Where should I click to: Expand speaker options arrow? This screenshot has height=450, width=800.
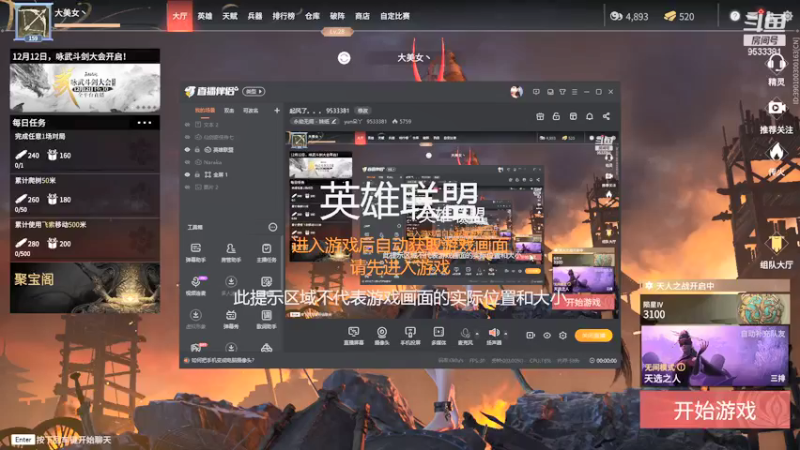pyautogui.click(x=506, y=334)
